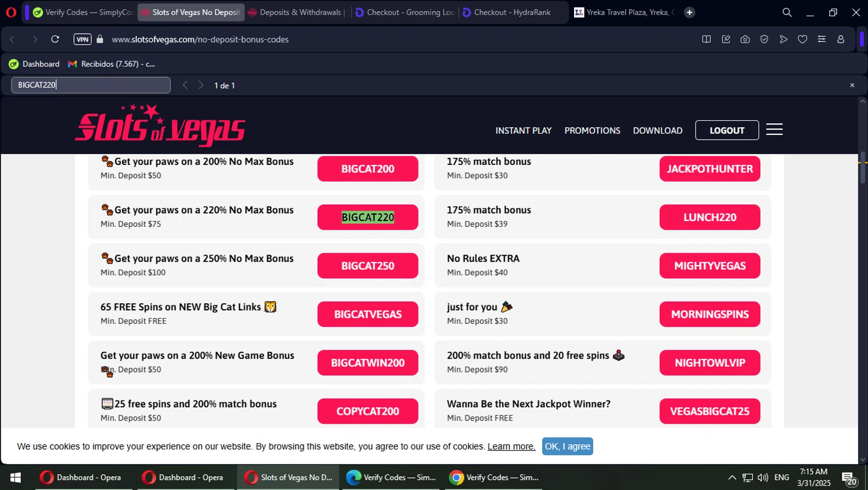
Task: Click 'No Rules EXTRA' offer text
Action: click(x=483, y=259)
